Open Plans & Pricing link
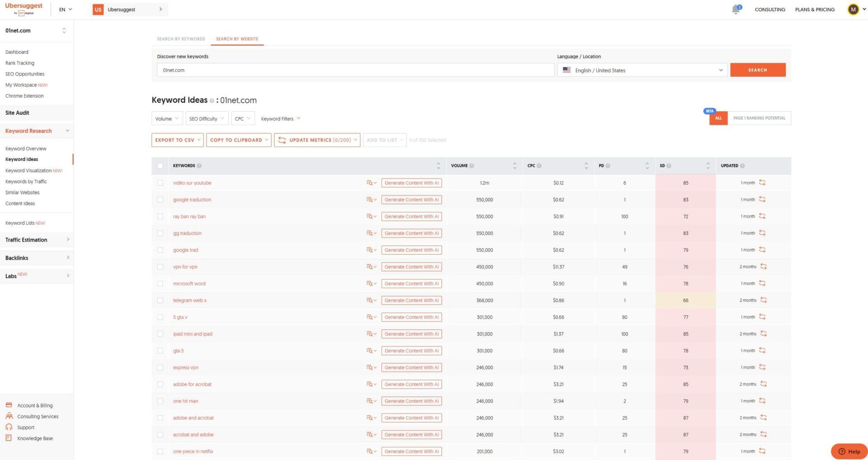Screen dimensions: 868x460 815,9
